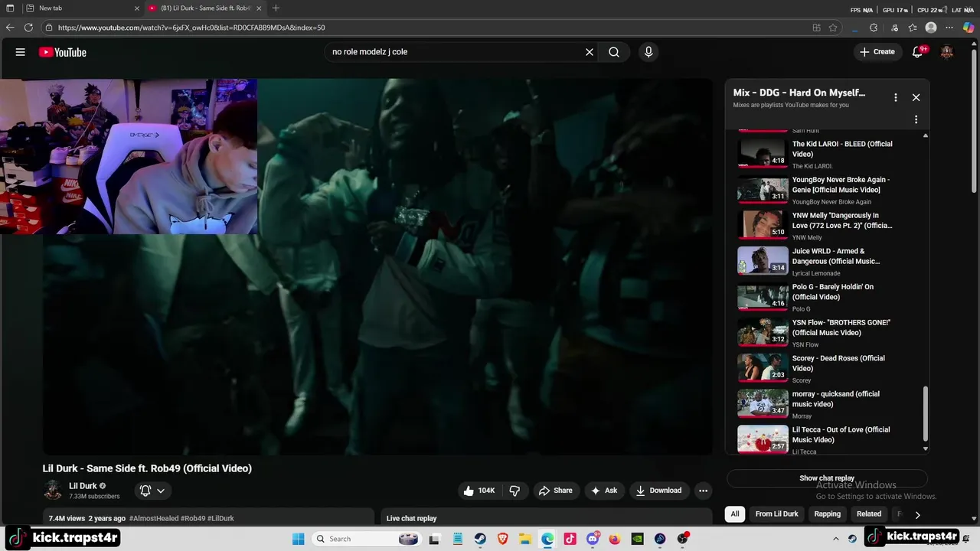Select the From Lil Durk chip

click(x=776, y=514)
